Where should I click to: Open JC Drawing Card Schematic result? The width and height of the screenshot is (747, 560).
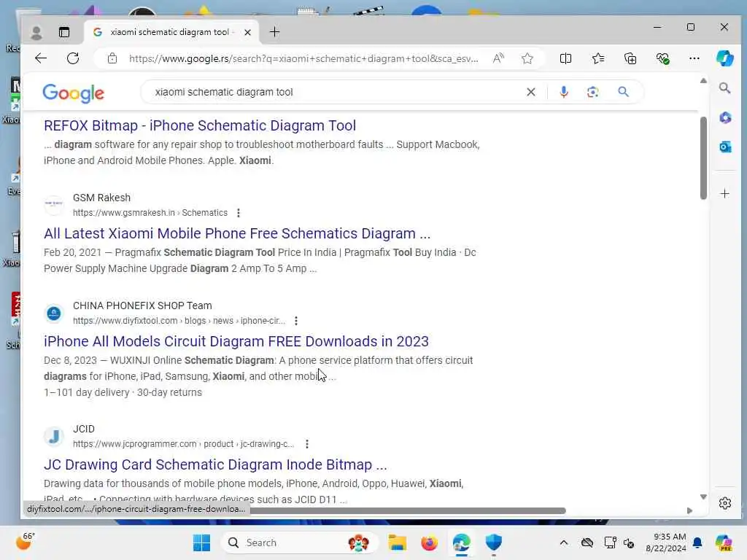215,464
